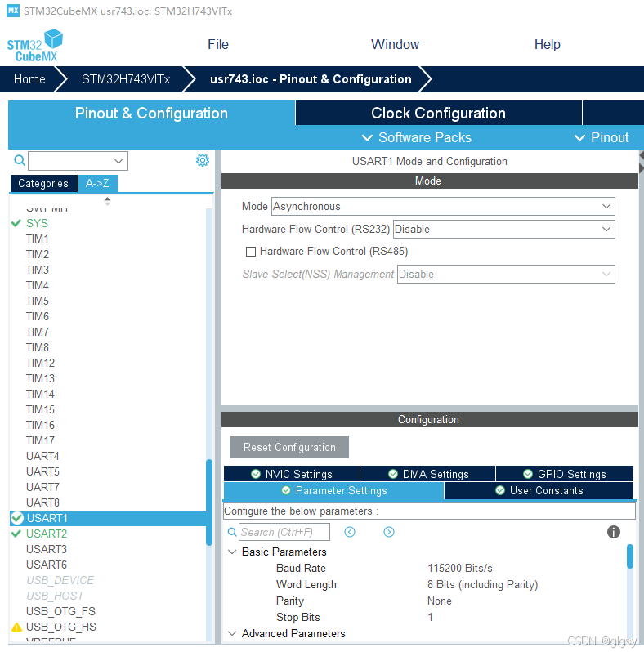Screen dimensions: 644x652
Task: Click the green check icon next to SYS
Action: [16, 223]
